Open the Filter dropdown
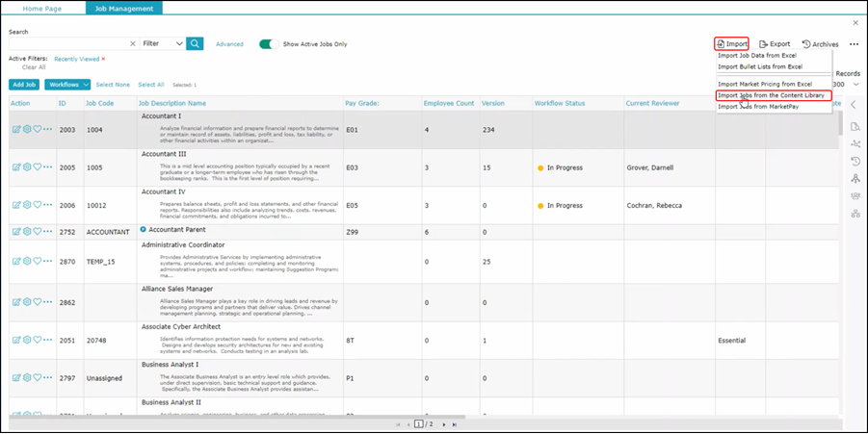 162,43
